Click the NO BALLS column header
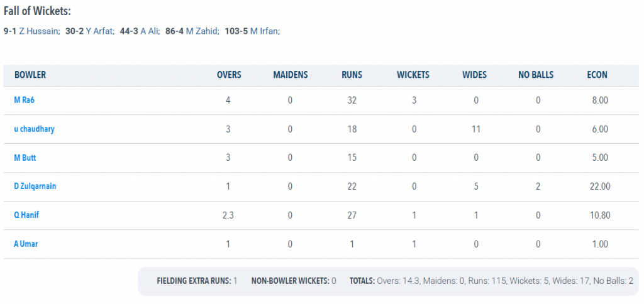The height and width of the screenshot is (304, 644). tap(536, 75)
